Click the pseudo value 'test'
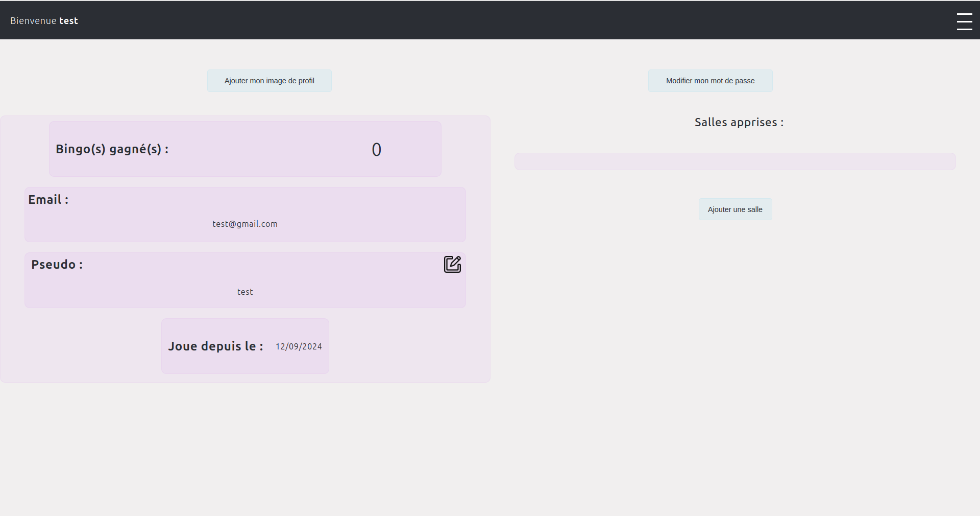This screenshot has height=516, width=980. click(x=245, y=292)
